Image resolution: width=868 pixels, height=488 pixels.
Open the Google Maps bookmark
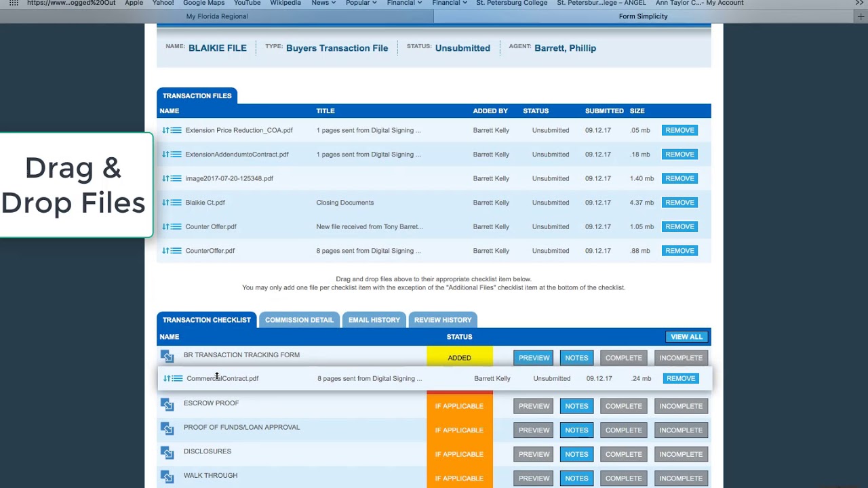[x=203, y=3]
